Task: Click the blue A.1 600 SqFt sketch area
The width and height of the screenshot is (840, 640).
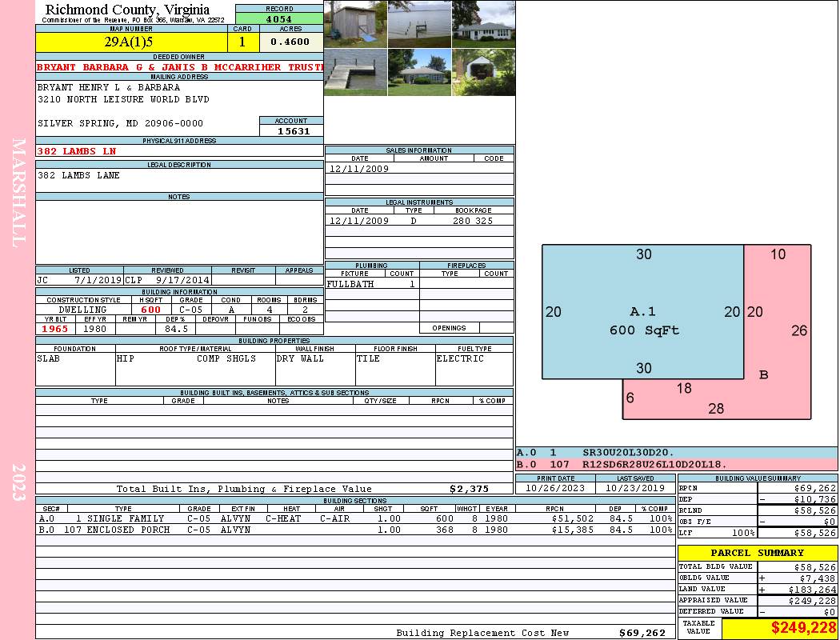Action: click(x=642, y=312)
